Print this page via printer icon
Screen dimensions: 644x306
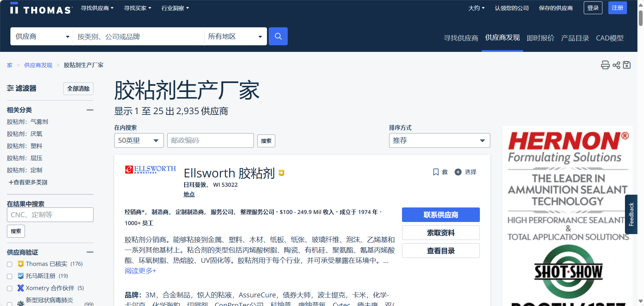point(605,65)
